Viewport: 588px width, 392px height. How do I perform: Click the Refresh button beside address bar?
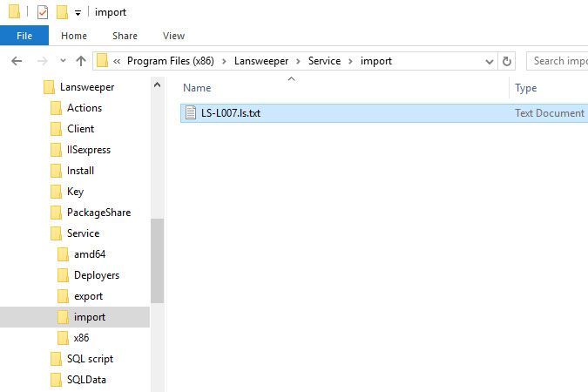(x=509, y=61)
